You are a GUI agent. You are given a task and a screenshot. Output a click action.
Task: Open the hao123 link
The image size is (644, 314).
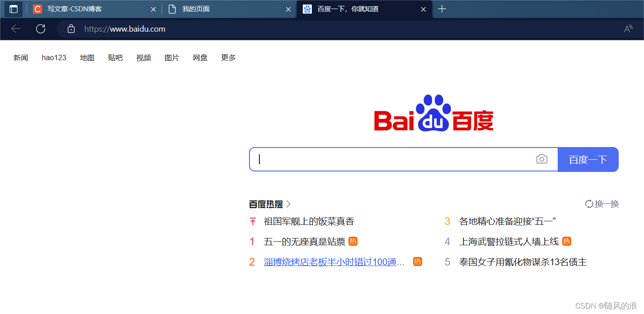(x=54, y=58)
